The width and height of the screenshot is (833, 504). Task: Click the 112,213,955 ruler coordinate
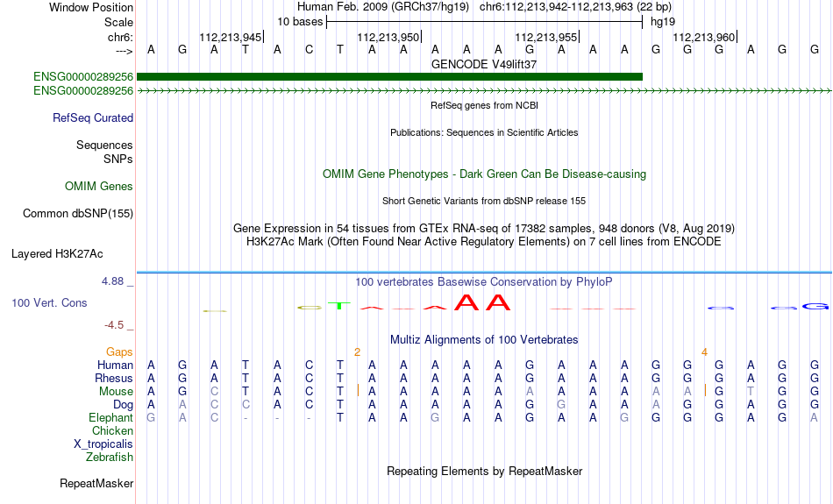(546, 37)
